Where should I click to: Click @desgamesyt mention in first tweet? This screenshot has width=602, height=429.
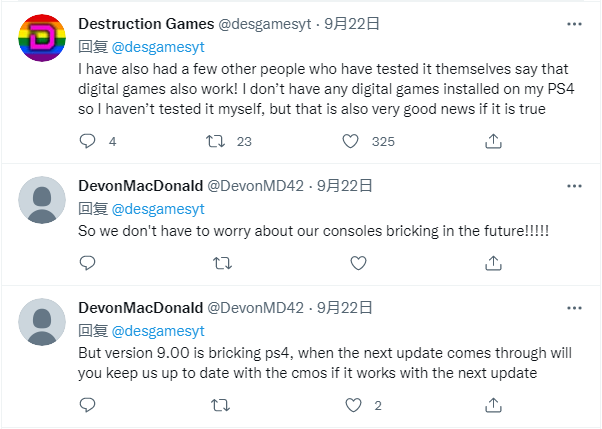(x=158, y=44)
